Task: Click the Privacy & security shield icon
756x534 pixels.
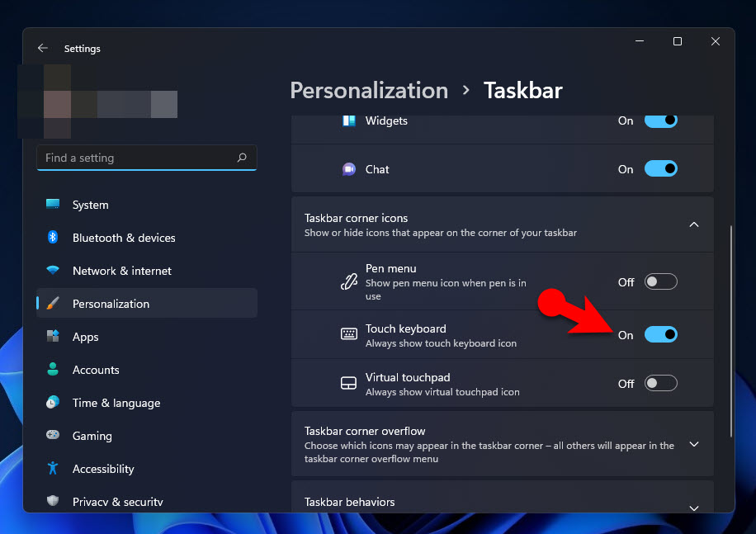Action: (x=53, y=501)
